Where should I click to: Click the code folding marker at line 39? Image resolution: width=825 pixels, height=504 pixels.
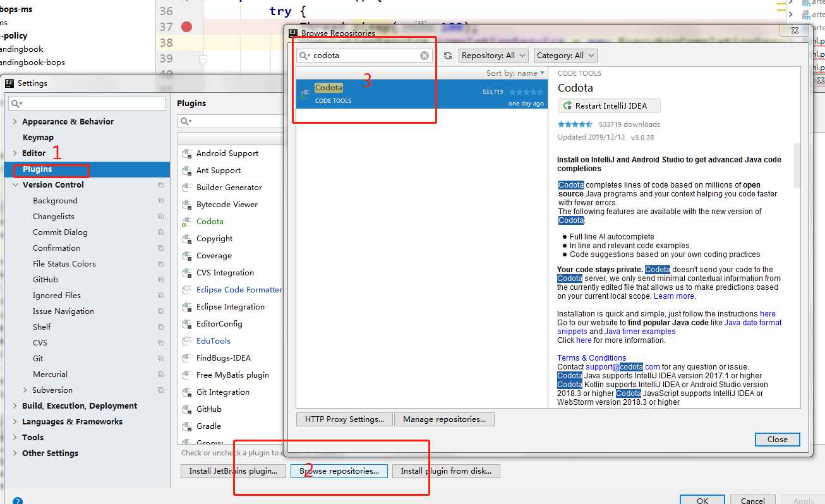[x=203, y=58]
